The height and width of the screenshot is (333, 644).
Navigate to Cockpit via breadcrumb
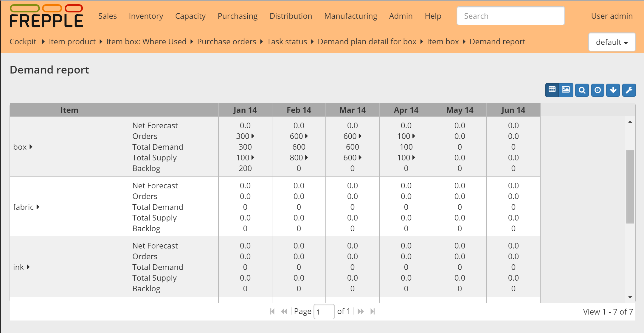tap(23, 42)
